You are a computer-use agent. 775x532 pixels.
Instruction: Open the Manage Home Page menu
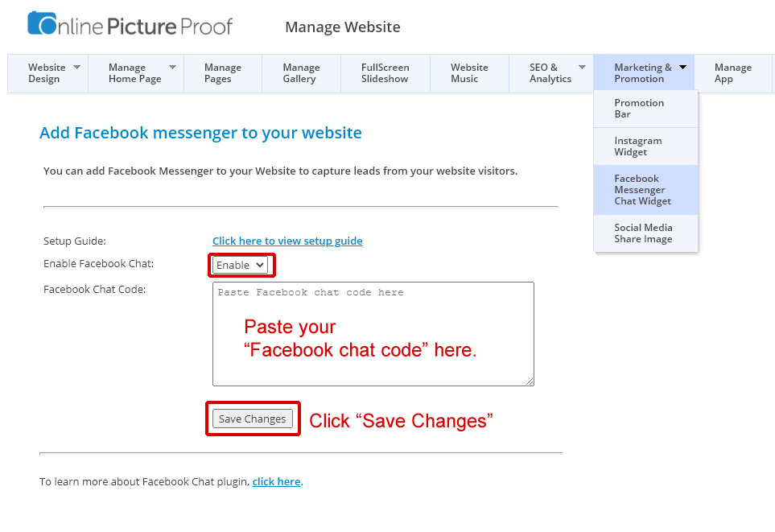click(x=136, y=73)
